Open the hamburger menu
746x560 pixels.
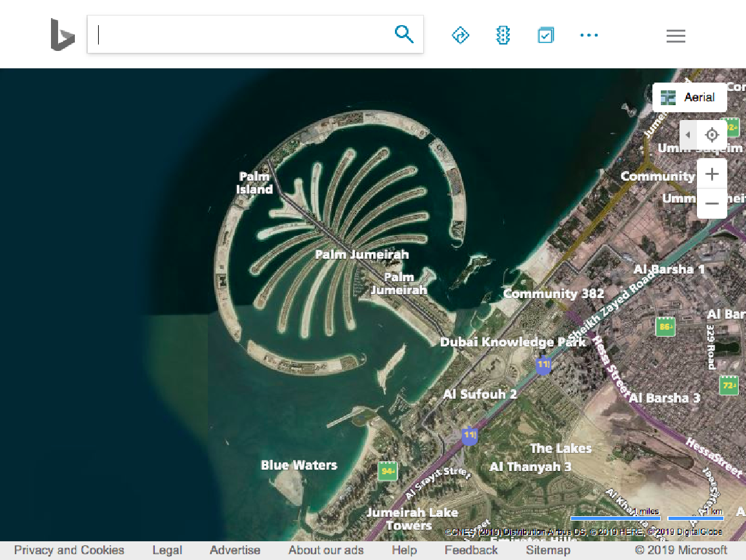676,36
